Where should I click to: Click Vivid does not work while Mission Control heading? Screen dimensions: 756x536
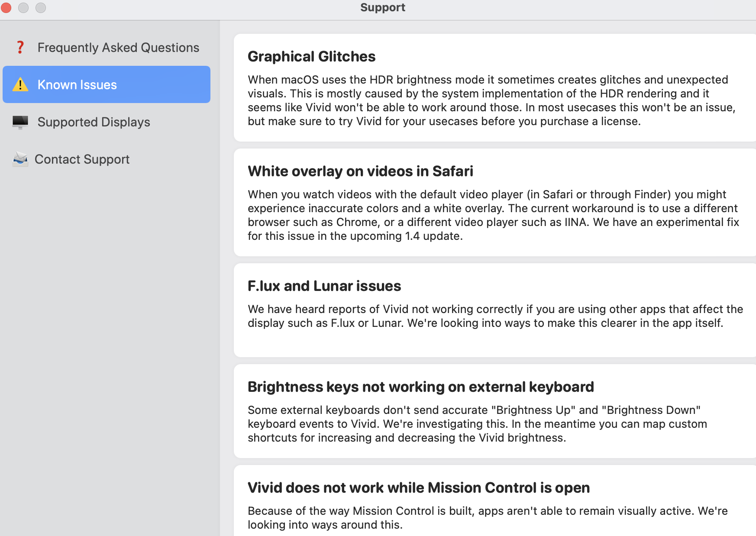pyautogui.click(x=419, y=488)
